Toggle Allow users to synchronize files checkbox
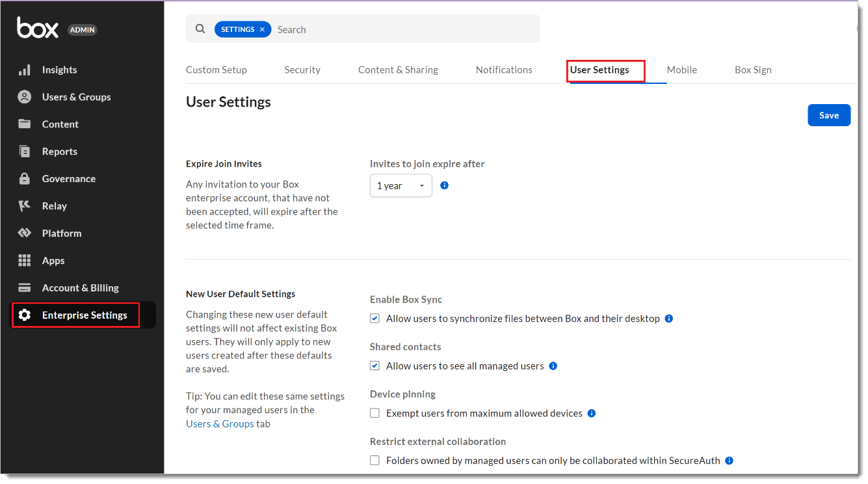Viewport: 868px width, 484px height. [375, 319]
